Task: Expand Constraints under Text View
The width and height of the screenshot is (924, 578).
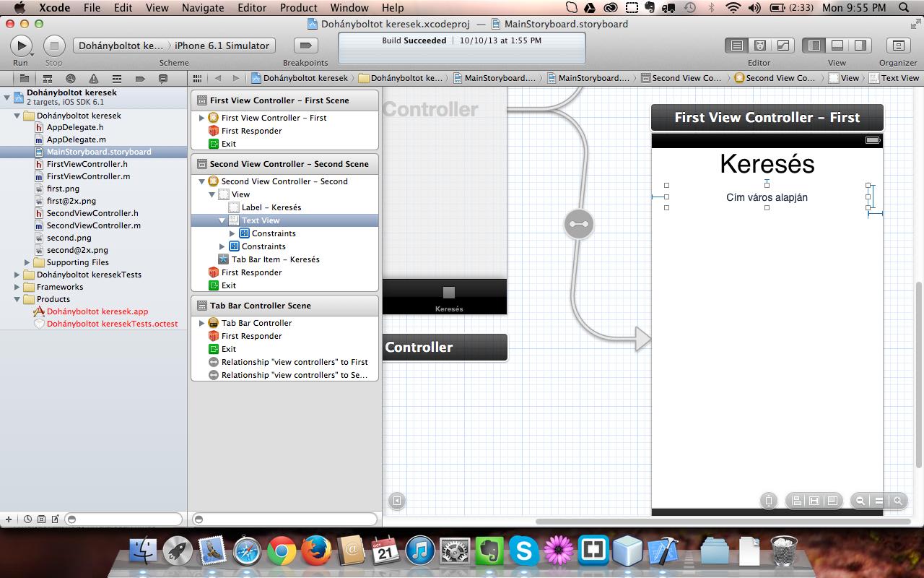Action: [232, 233]
